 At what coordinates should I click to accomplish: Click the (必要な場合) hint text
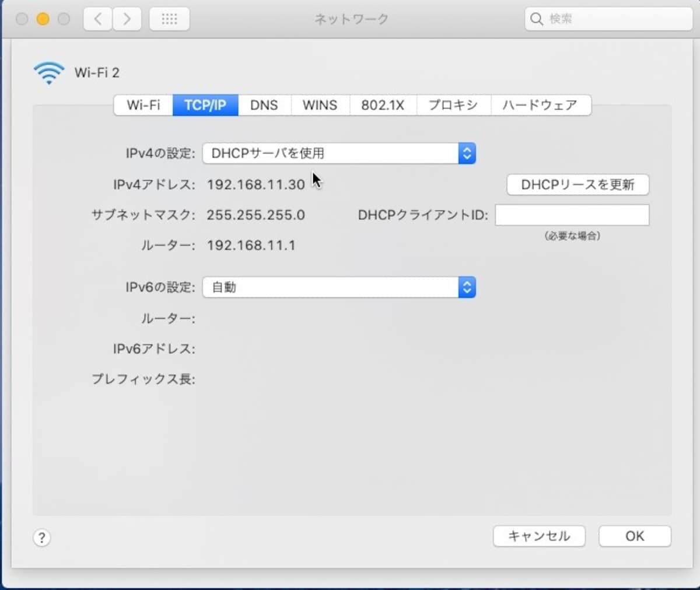572,236
